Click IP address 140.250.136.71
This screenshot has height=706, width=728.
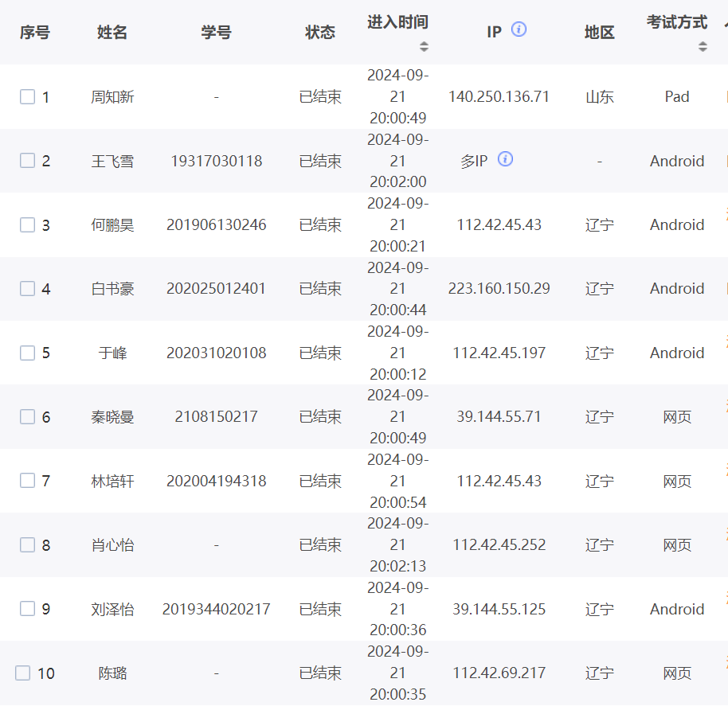[x=499, y=97]
